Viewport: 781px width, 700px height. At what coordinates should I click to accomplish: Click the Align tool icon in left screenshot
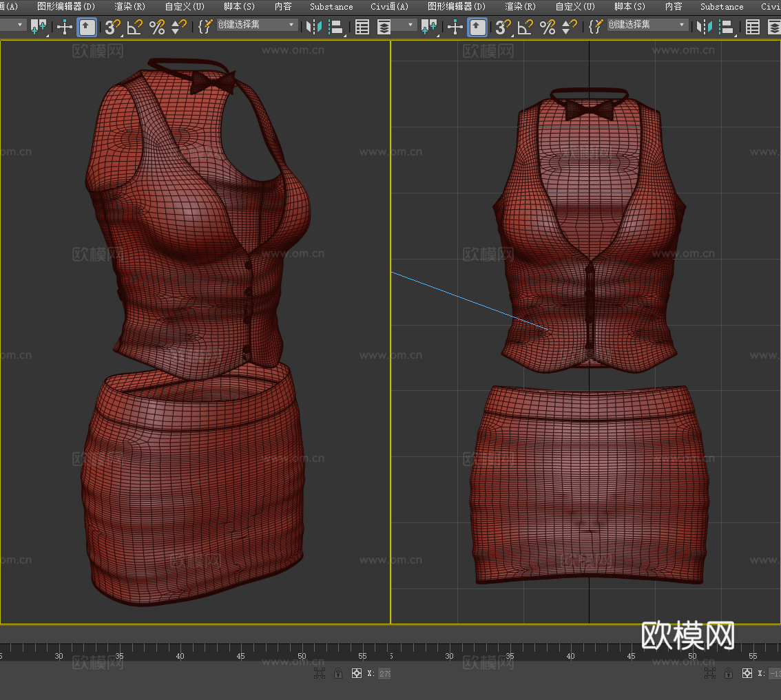point(337,27)
